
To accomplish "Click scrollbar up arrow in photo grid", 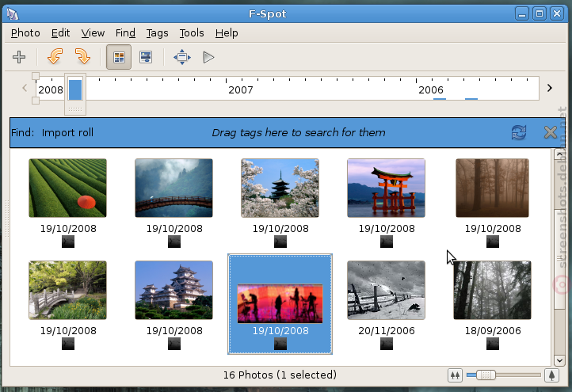I will pos(559,154).
